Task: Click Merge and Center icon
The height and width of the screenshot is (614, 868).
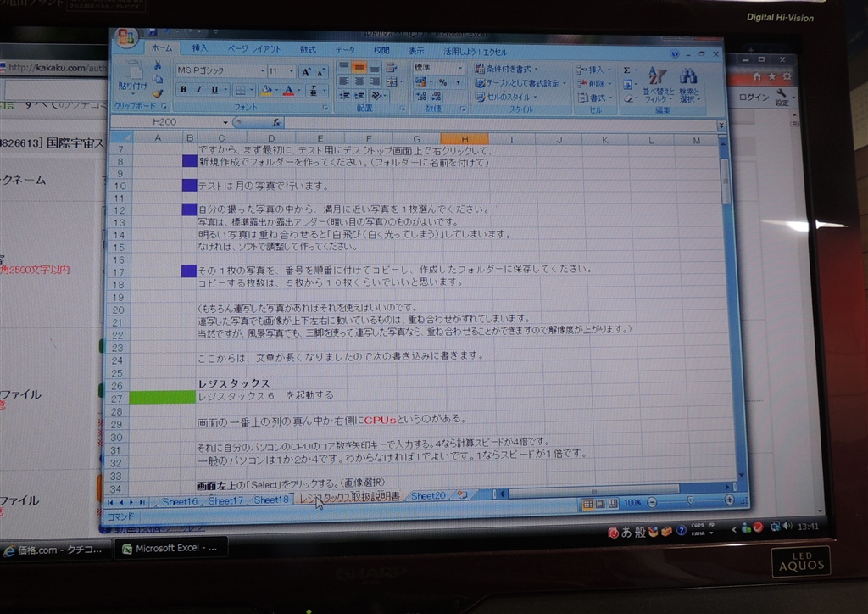Action: pyautogui.click(x=392, y=82)
